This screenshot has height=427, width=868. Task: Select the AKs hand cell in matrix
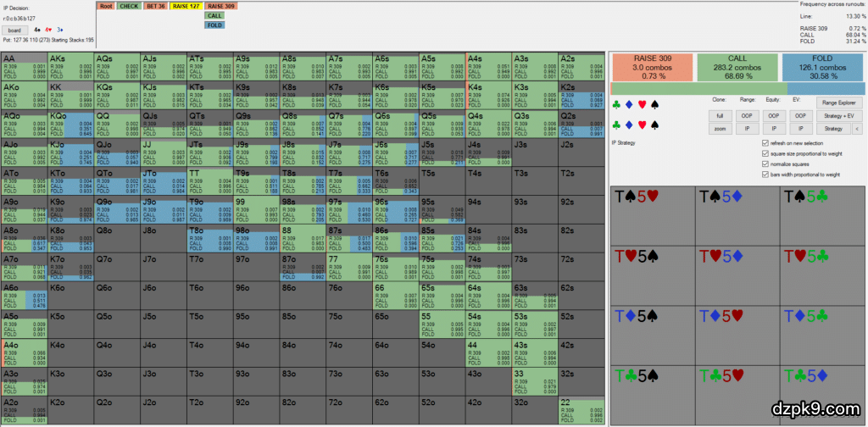click(70, 67)
